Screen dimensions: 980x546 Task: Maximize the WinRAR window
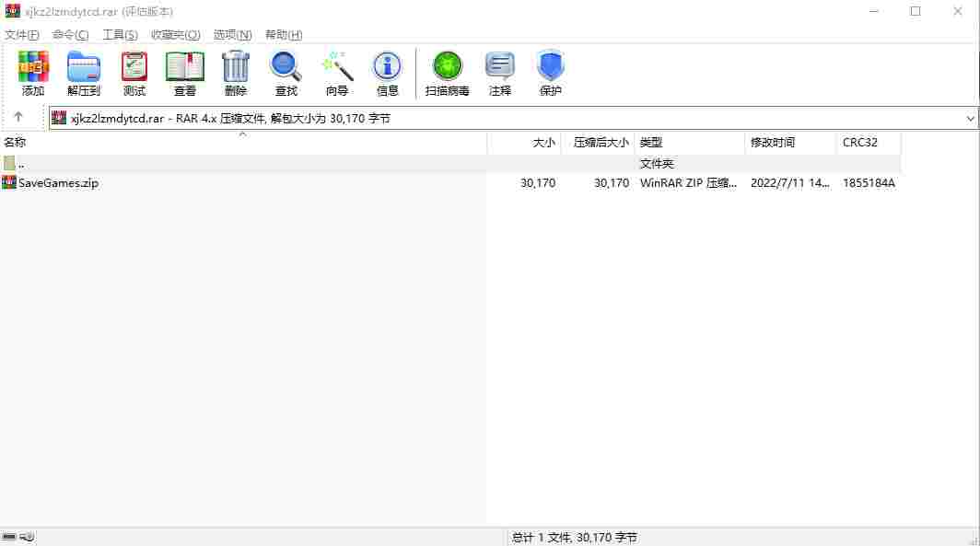coord(916,11)
